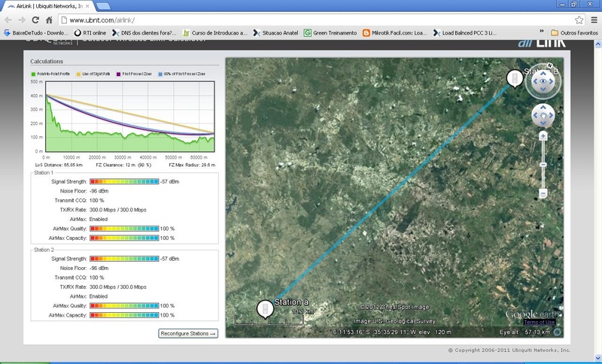Open the BaixeDeTudo bookmark
Screen dimensions: 602x364
point(35,33)
